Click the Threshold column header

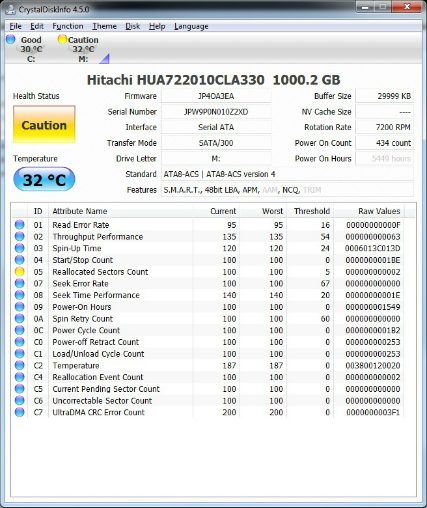[310, 211]
